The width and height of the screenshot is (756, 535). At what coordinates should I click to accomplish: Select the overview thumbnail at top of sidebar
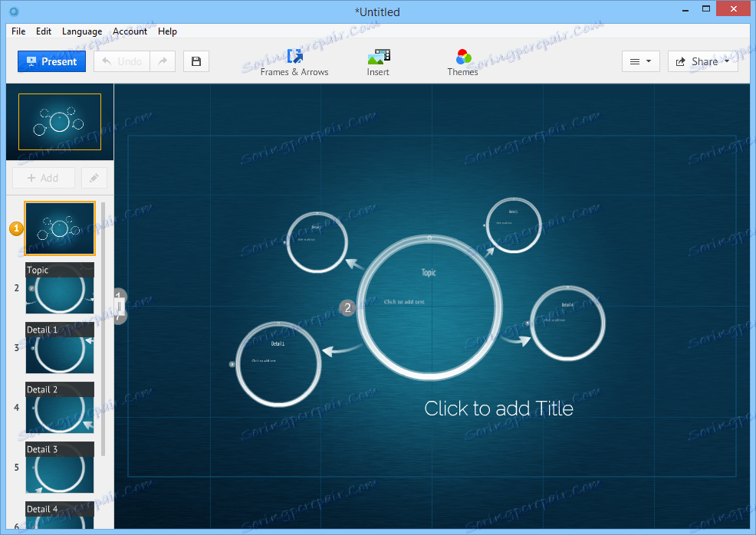point(60,122)
